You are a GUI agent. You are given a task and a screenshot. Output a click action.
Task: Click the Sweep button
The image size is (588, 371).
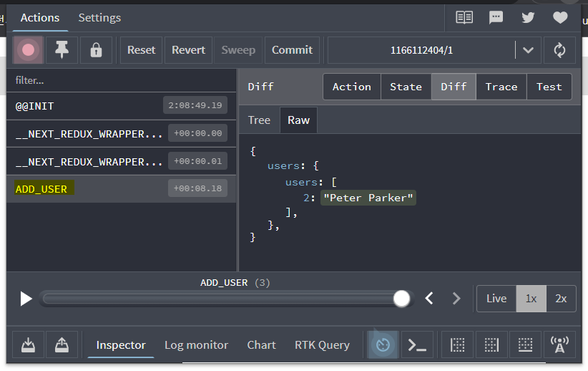(x=238, y=50)
